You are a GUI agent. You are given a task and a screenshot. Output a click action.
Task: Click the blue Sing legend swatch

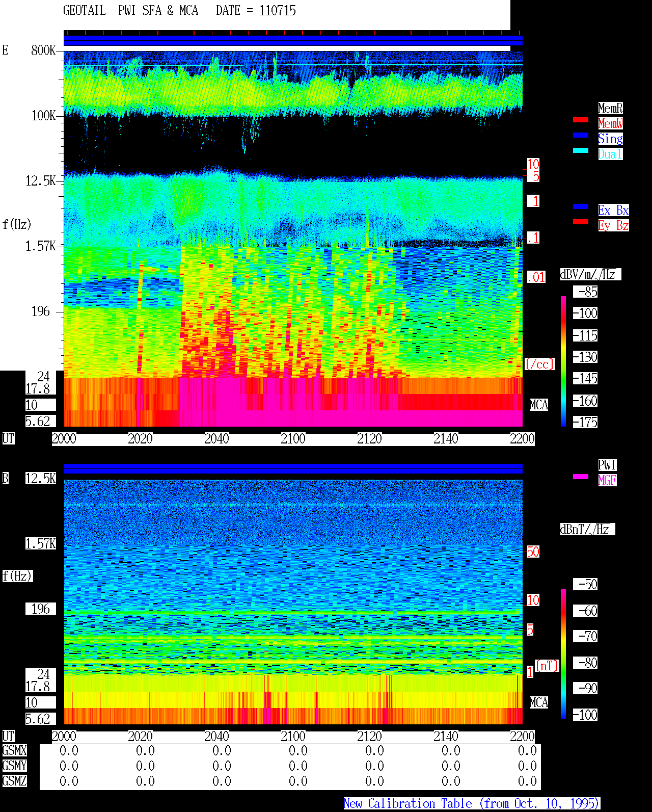point(581,135)
